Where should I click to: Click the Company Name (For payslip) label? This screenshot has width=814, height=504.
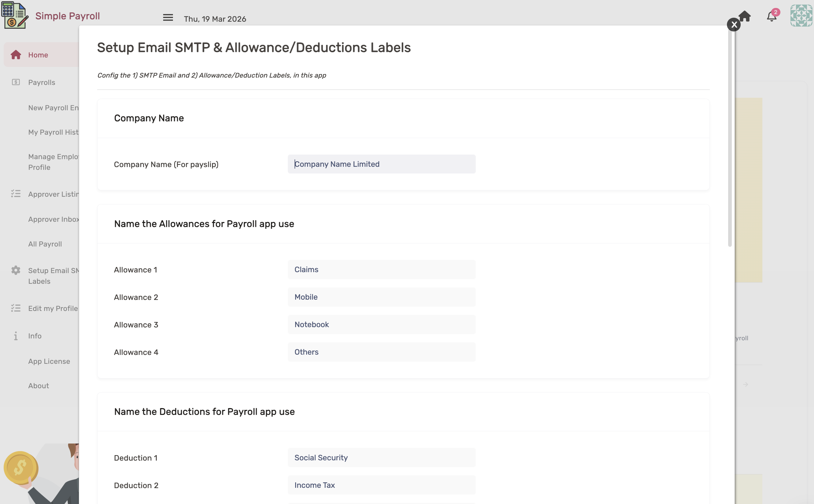click(x=166, y=164)
